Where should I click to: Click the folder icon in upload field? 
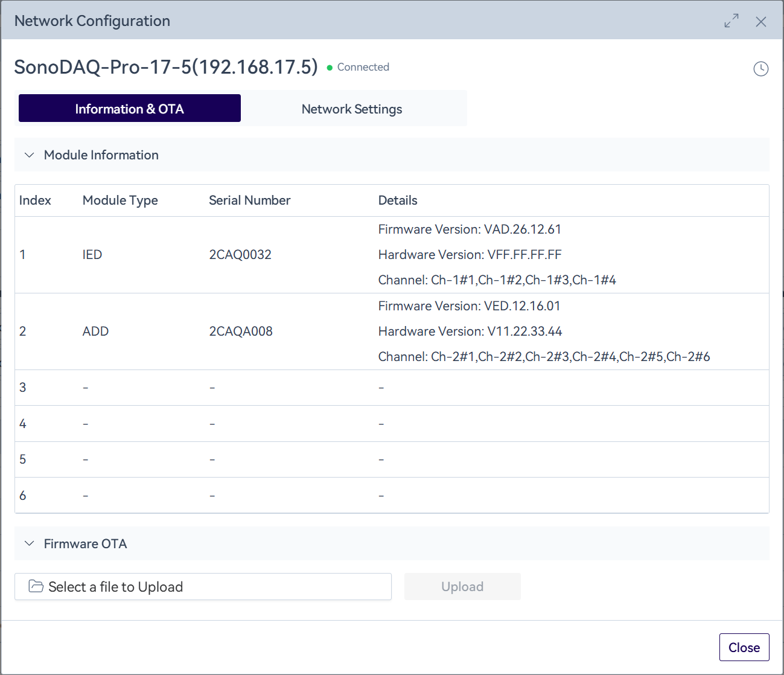[x=36, y=586]
